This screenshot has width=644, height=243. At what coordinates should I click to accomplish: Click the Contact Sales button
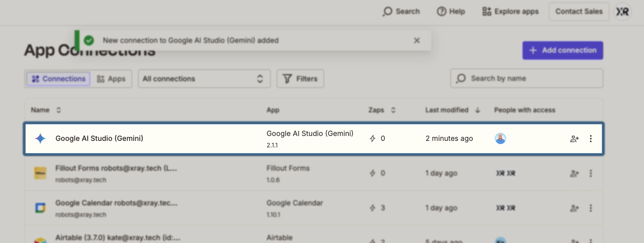click(x=579, y=11)
